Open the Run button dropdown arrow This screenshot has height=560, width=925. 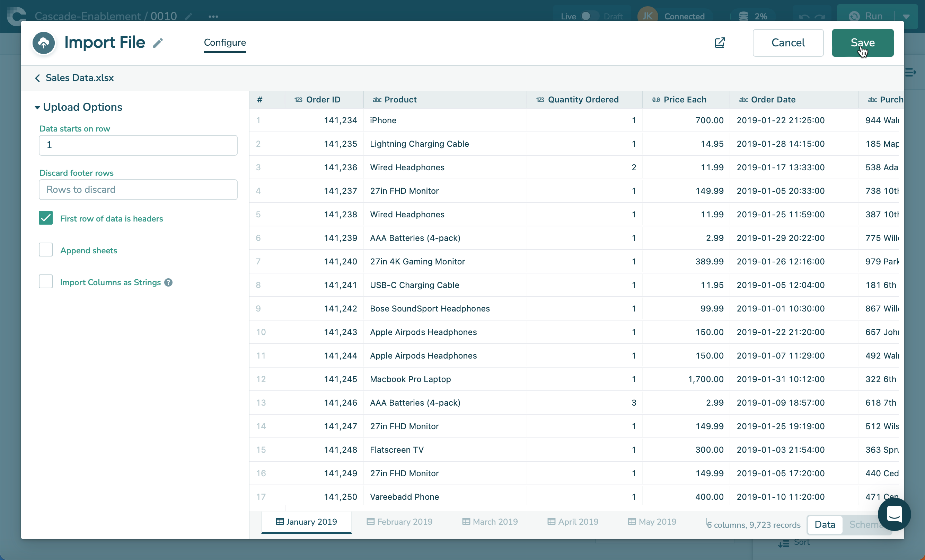tap(906, 17)
